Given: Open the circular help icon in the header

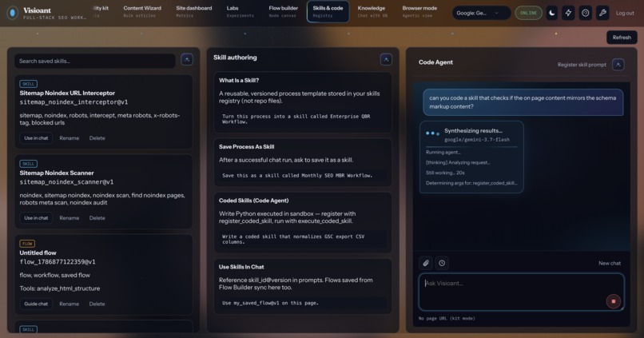Looking at the screenshot, I should (585, 13).
